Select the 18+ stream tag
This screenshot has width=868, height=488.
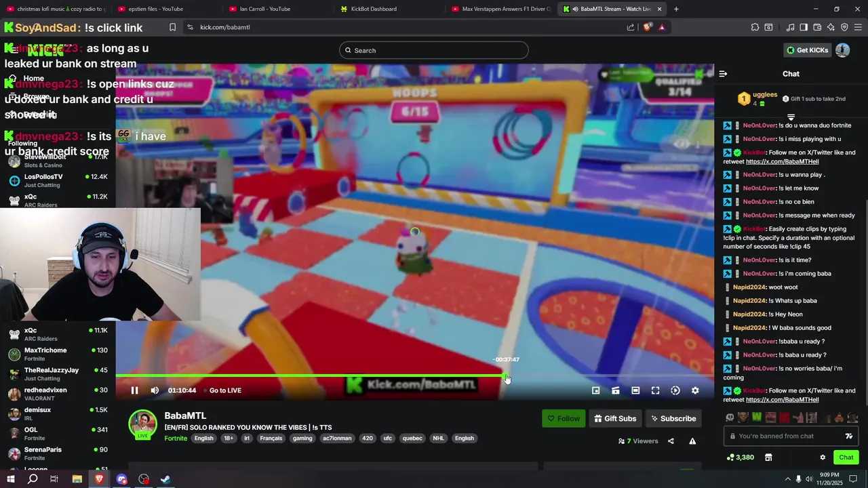click(x=229, y=439)
